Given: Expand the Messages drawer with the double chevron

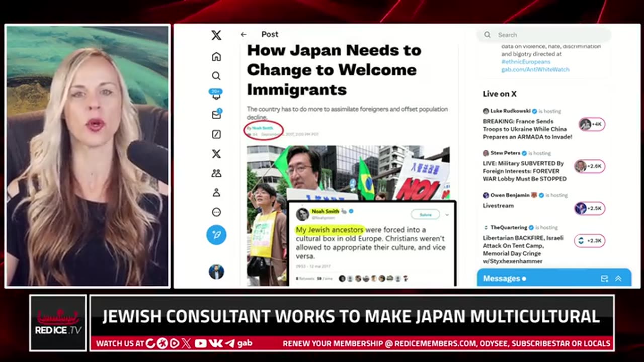Looking at the screenshot, I should [618, 279].
